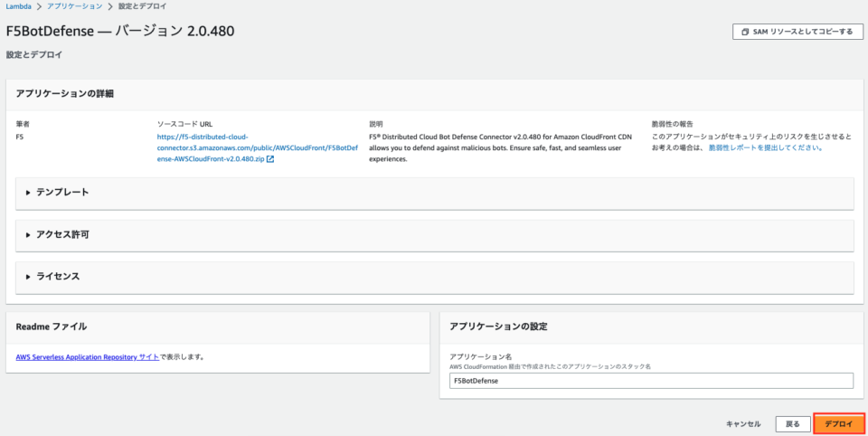Click the copy icon on the SAM resource button
Image resolution: width=868 pixels, height=436 pixels.
745,32
